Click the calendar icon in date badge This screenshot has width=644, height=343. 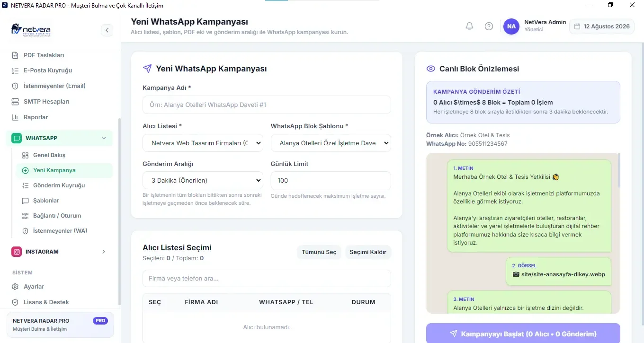point(577,26)
